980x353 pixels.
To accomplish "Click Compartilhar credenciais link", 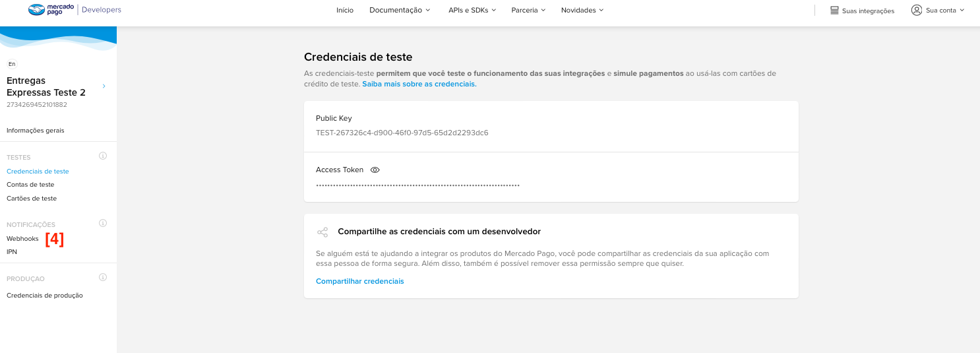I will tap(359, 281).
